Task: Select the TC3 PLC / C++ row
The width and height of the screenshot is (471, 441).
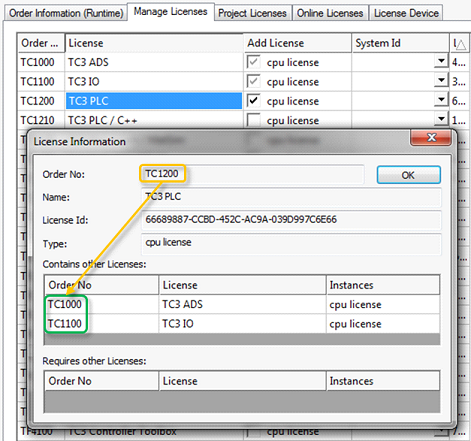Action: 154,120
